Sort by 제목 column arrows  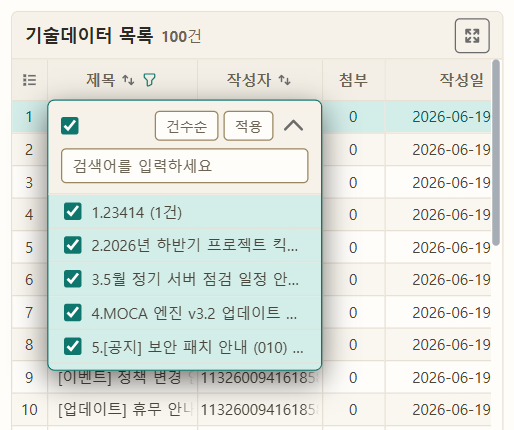(128, 80)
